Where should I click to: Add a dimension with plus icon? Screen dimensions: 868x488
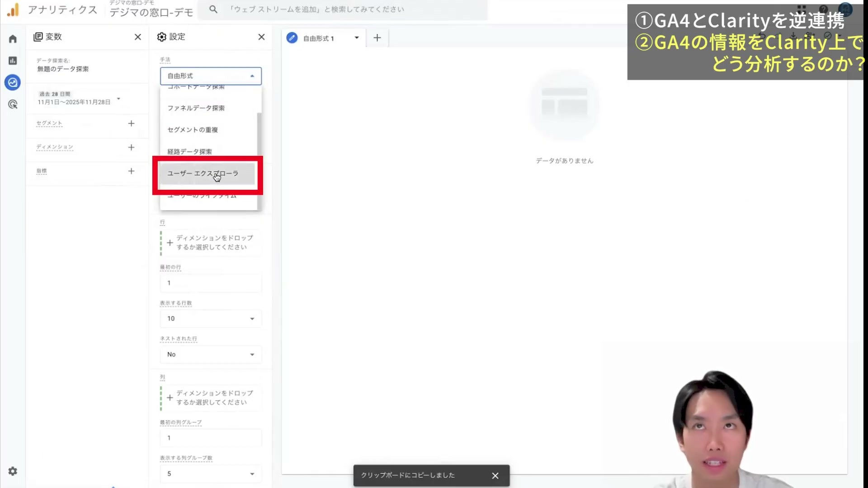coord(131,147)
